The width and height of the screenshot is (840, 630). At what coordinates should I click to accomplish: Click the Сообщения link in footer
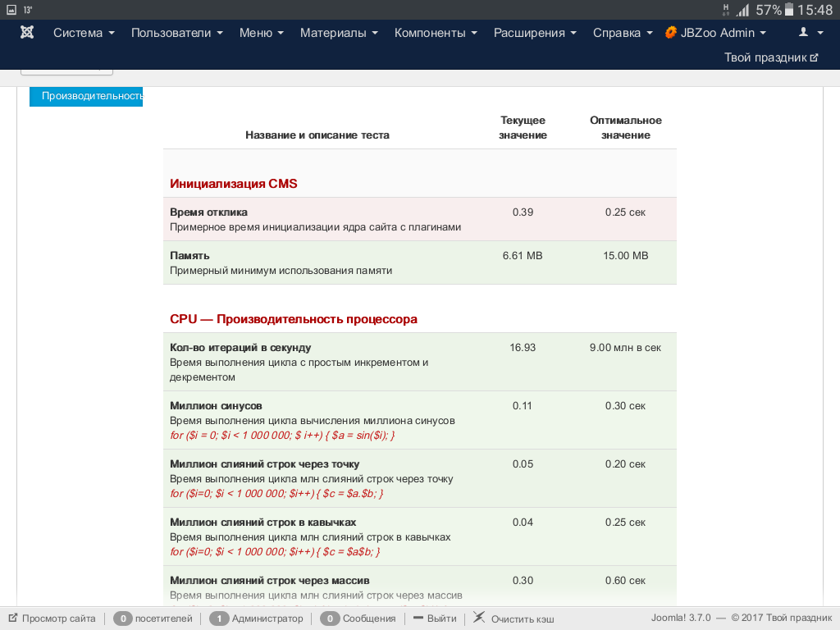pyautogui.click(x=368, y=619)
